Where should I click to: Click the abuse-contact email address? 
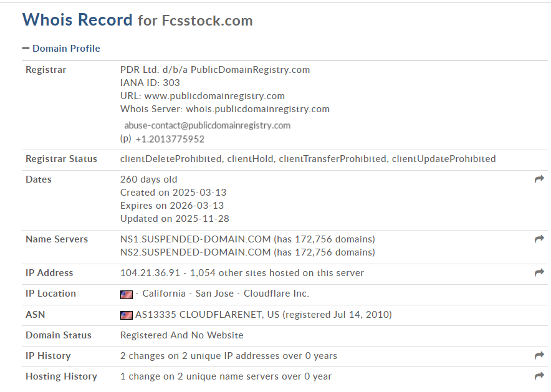click(x=207, y=125)
